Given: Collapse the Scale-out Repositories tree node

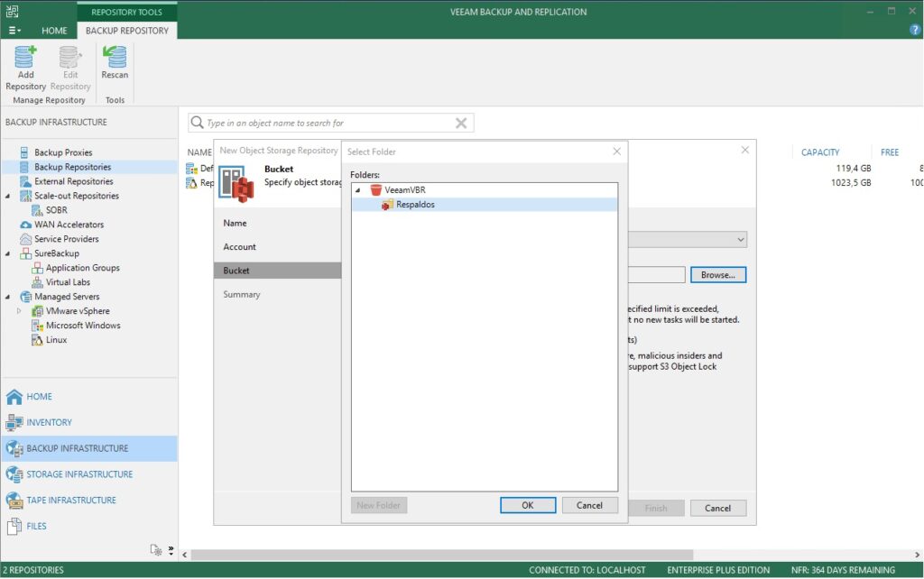Looking at the screenshot, I should pyautogui.click(x=7, y=196).
